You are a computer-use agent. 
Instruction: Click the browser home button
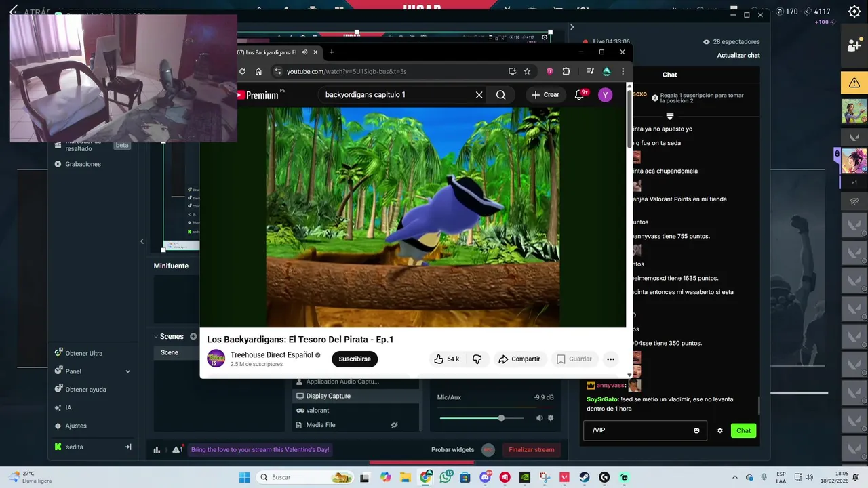pos(258,71)
